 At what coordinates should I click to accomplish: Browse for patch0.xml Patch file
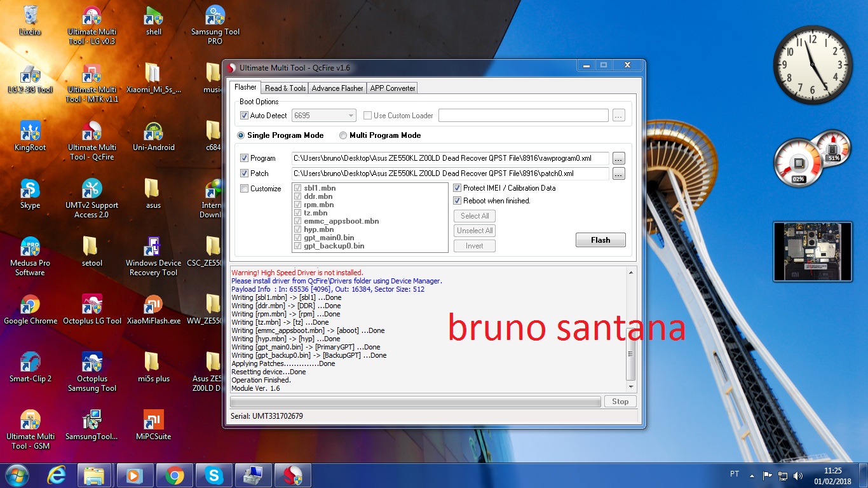click(x=619, y=173)
